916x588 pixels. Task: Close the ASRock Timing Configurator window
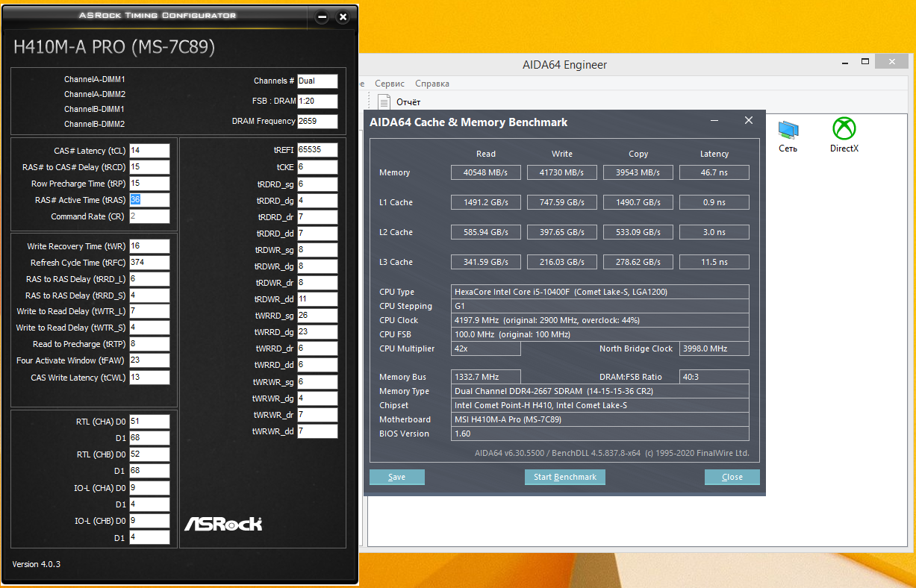click(343, 16)
